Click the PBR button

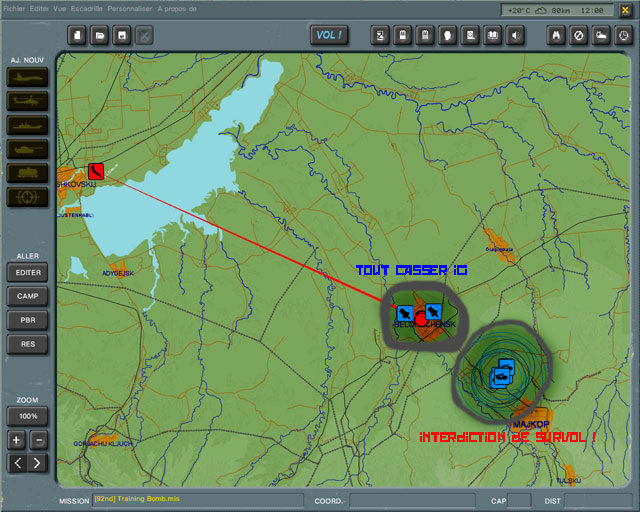tap(27, 320)
